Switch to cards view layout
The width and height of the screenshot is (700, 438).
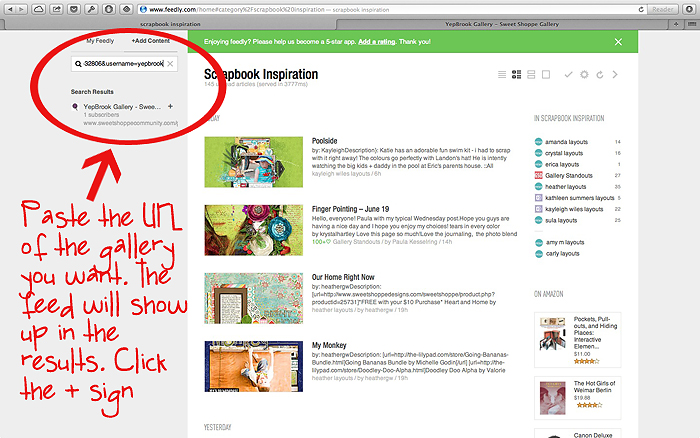[x=531, y=75]
